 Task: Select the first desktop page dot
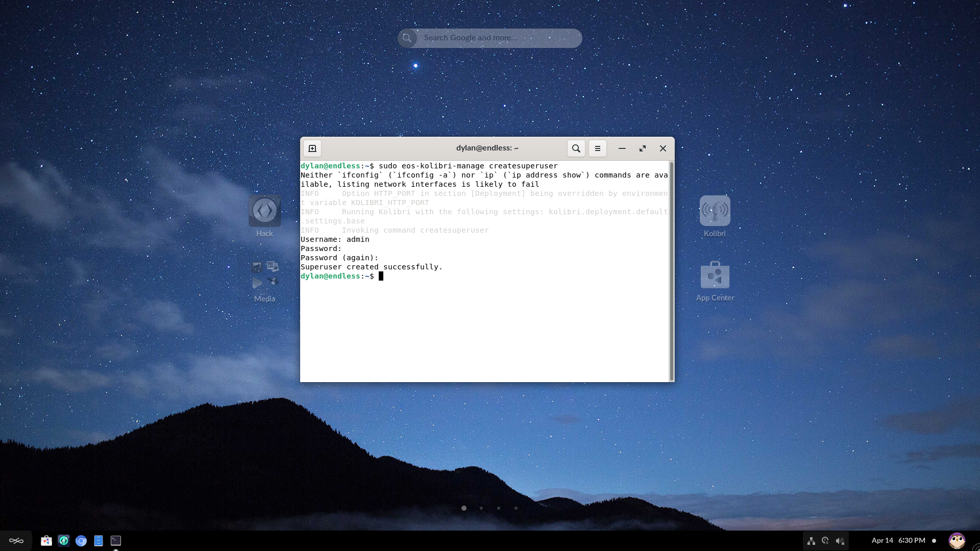point(463,508)
